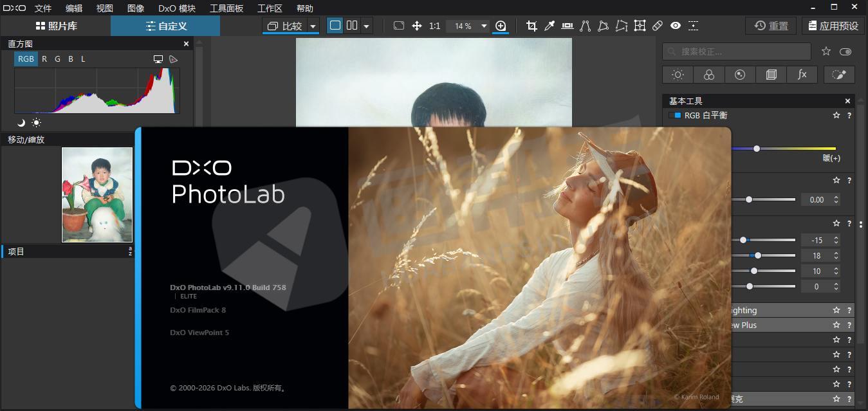
Task: Select the RGB histogram channel
Action: point(26,59)
